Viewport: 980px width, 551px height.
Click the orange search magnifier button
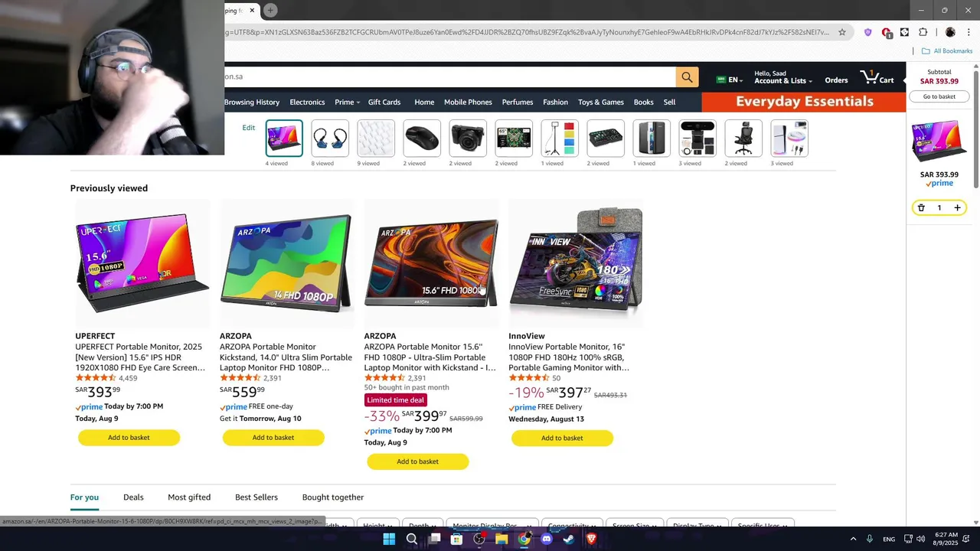pyautogui.click(x=687, y=77)
